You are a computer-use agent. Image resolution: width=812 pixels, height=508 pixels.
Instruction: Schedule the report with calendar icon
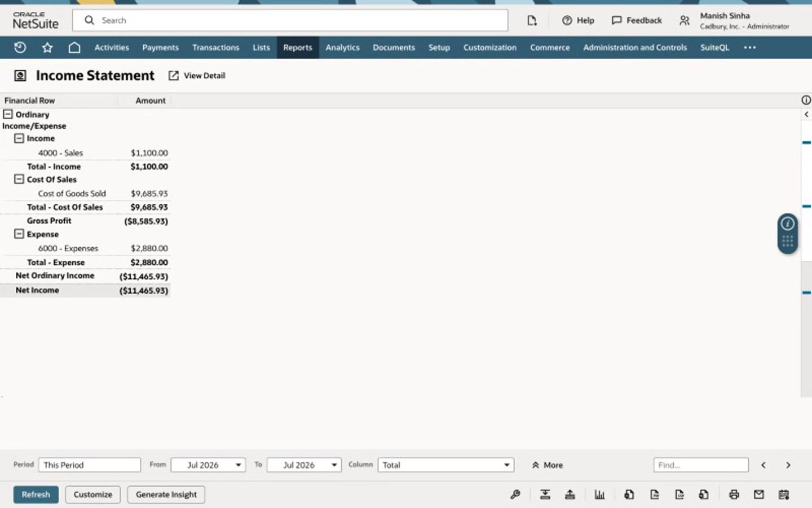[784, 494]
